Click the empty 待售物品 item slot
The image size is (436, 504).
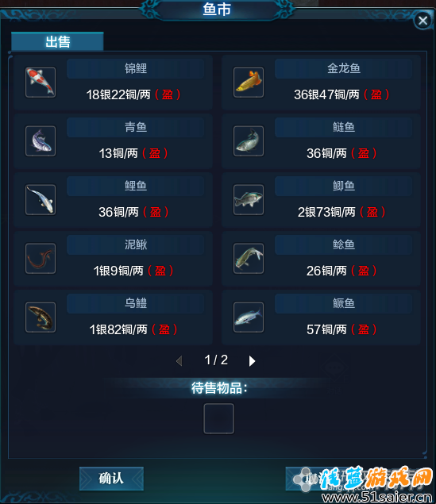click(219, 418)
